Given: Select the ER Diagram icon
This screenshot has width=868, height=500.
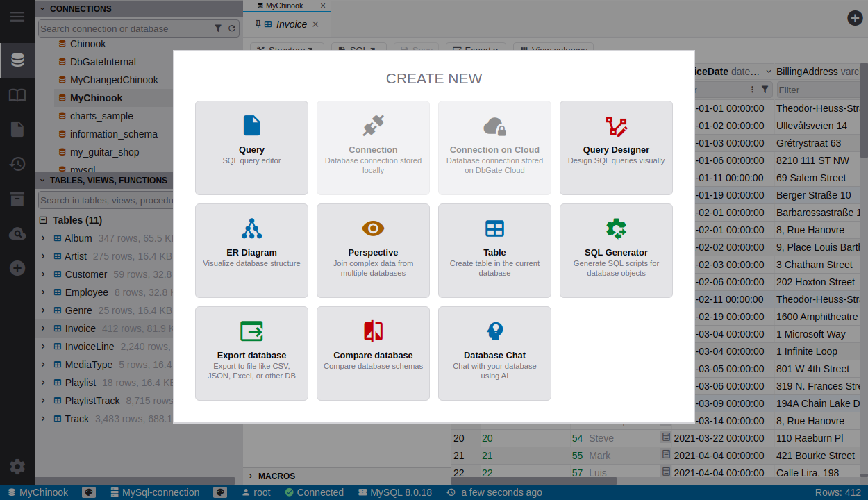Looking at the screenshot, I should tap(251, 228).
